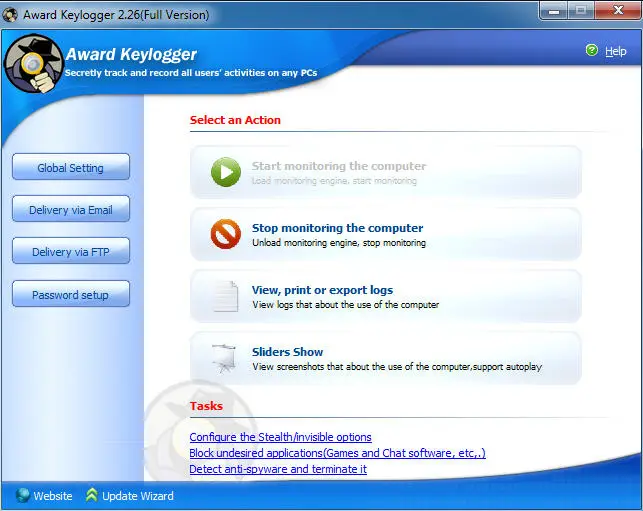
Task: Click the detective Award Keylogger logo
Action: [x=34, y=63]
